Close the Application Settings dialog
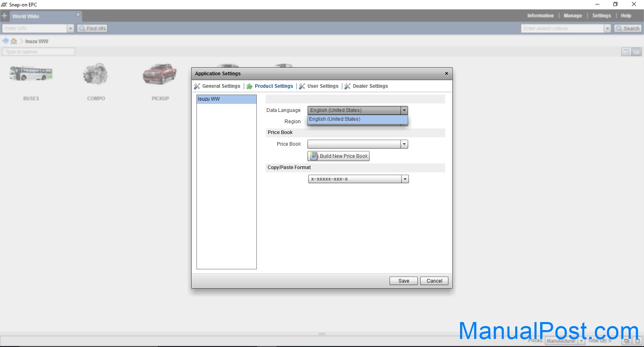Screen dimensions: 644x347 [446, 74]
